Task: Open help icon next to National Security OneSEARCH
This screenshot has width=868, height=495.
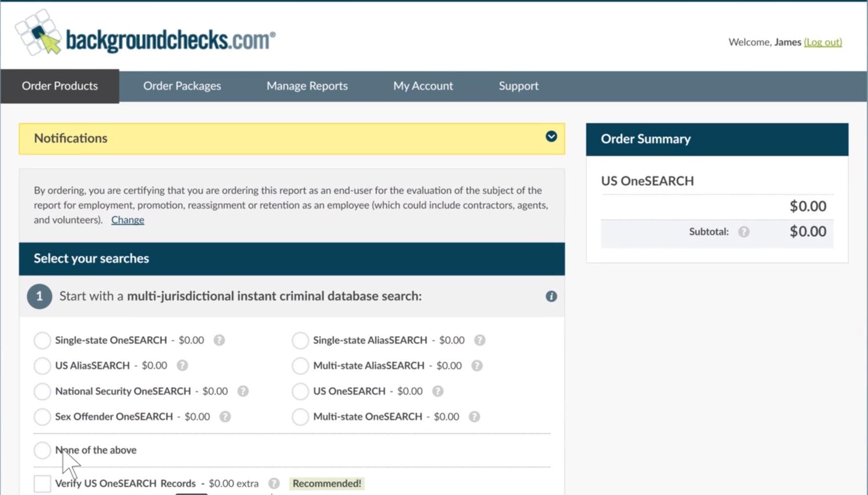Action: [243, 391]
